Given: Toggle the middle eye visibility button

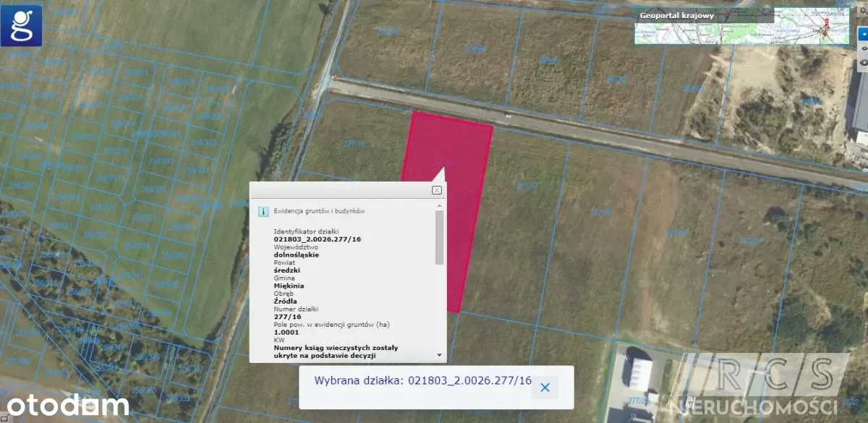Looking at the screenshot, I should (x=862, y=49).
